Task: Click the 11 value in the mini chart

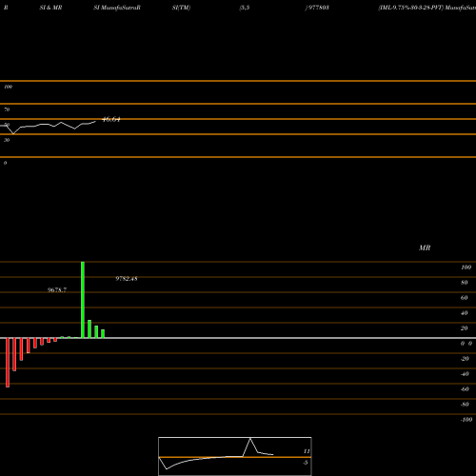Action: 307,451
